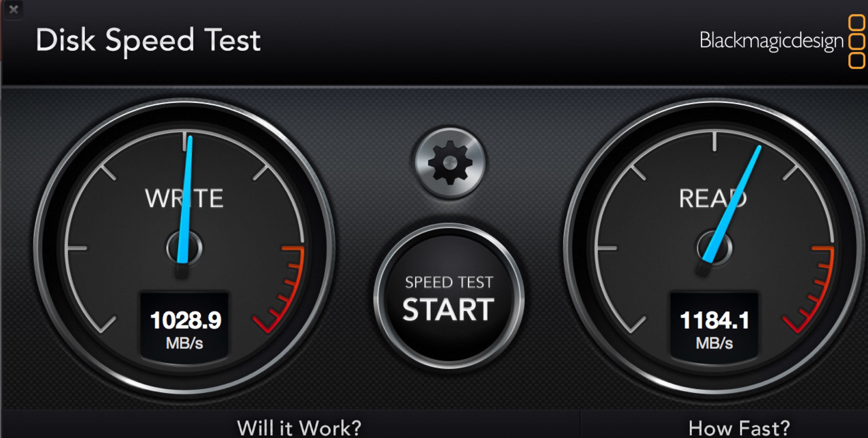The height and width of the screenshot is (438, 868).
Task: Click the Will it Work? heading
Action: tap(299, 428)
